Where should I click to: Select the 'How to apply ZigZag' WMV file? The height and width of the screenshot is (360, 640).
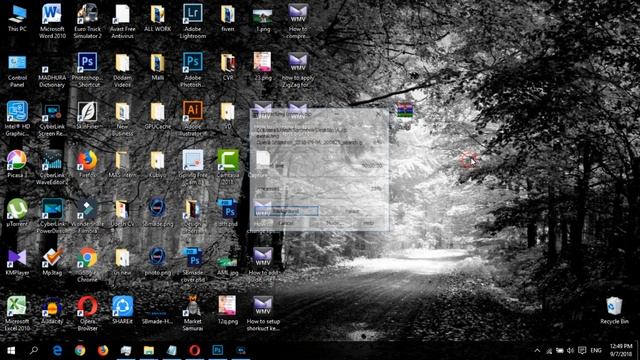(x=298, y=70)
